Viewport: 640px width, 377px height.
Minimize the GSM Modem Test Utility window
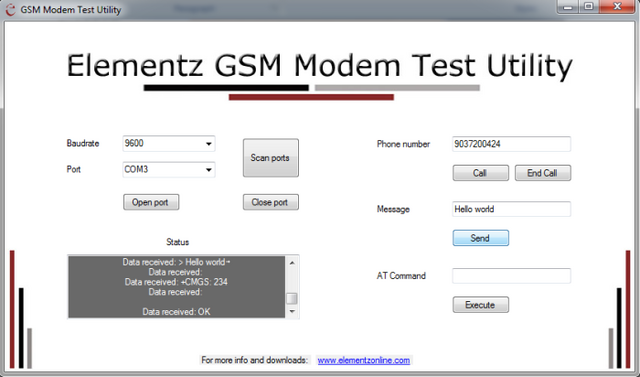(568, 7)
